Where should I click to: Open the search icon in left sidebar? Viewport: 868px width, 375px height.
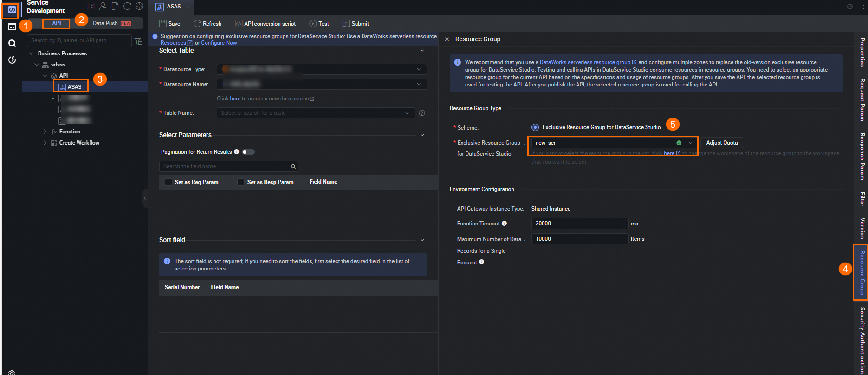click(12, 43)
